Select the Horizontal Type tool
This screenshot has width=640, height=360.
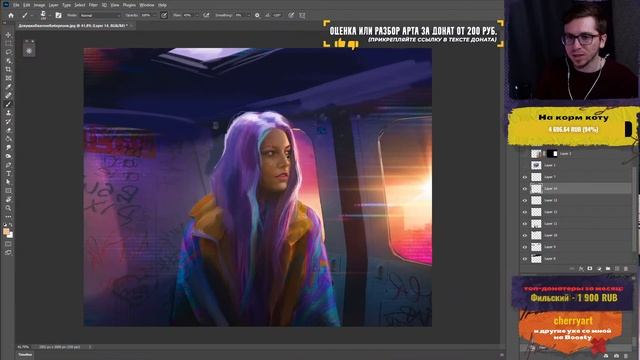pos(8,173)
